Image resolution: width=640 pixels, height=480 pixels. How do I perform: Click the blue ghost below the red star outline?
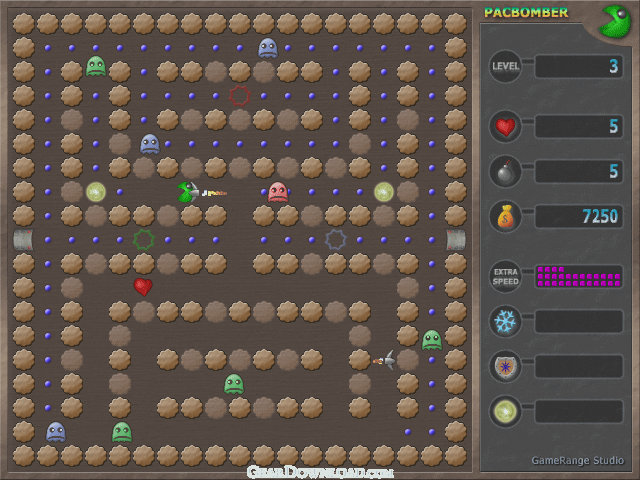click(x=150, y=144)
